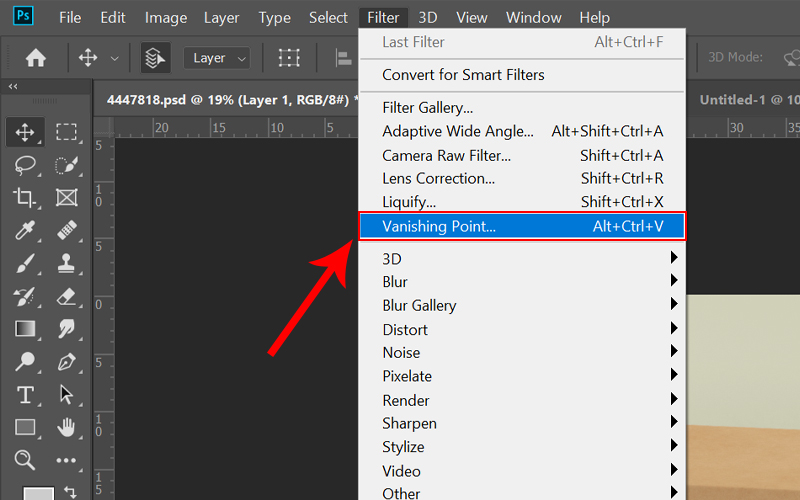The width and height of the screenshot is (800, 500).
Task: Click the align left edges icon
Action: point(343,58)
